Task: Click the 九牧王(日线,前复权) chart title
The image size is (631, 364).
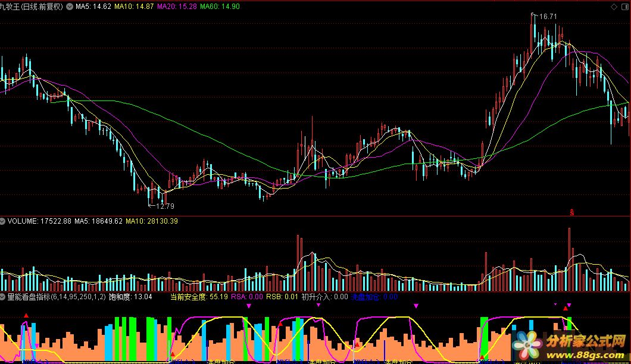Action: 32,7
